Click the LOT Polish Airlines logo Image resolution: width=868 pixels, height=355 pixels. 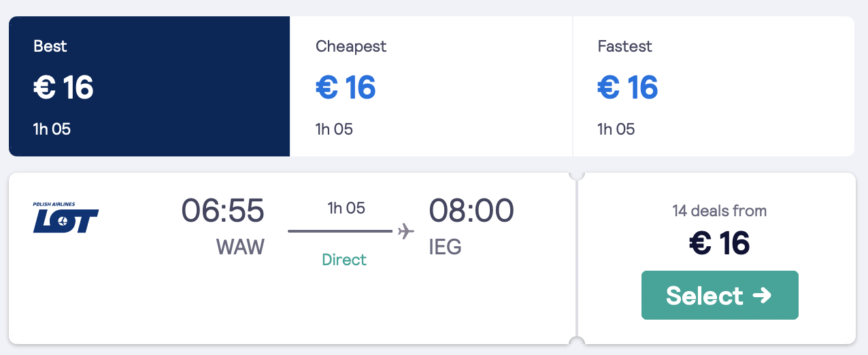click(66, 218)
